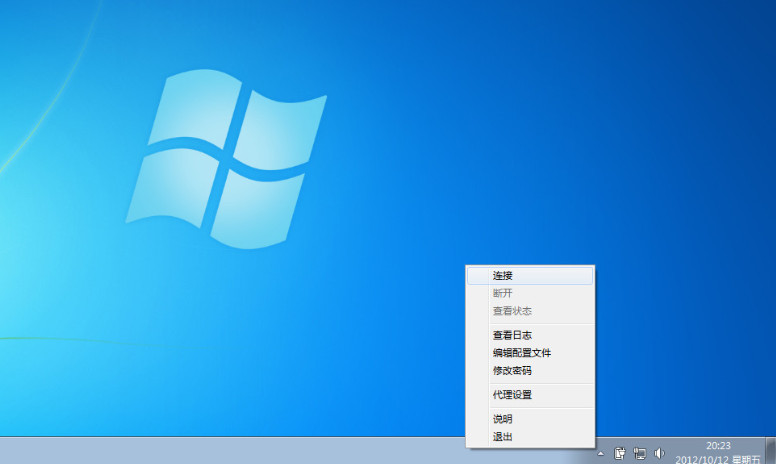Choose 退出 to quit the program
Viewport: 776px width, 464px height.
tap(530, 437)
